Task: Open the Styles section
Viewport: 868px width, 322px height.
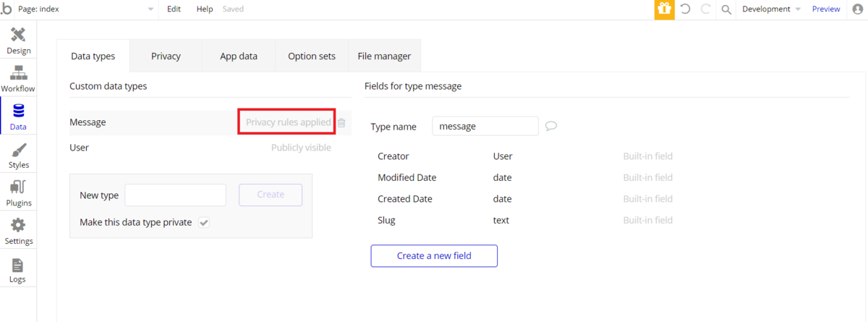Action: pyautogui.click(x=18, y=155)
